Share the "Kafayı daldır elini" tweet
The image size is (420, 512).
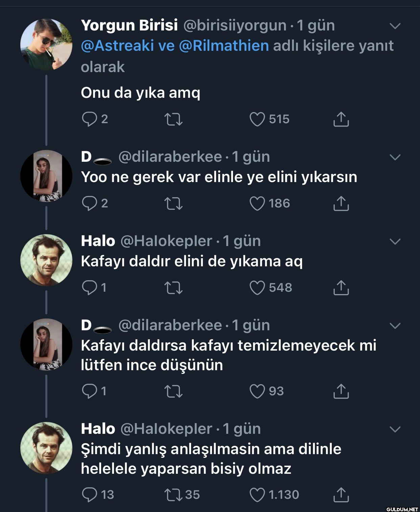point(341,288)
